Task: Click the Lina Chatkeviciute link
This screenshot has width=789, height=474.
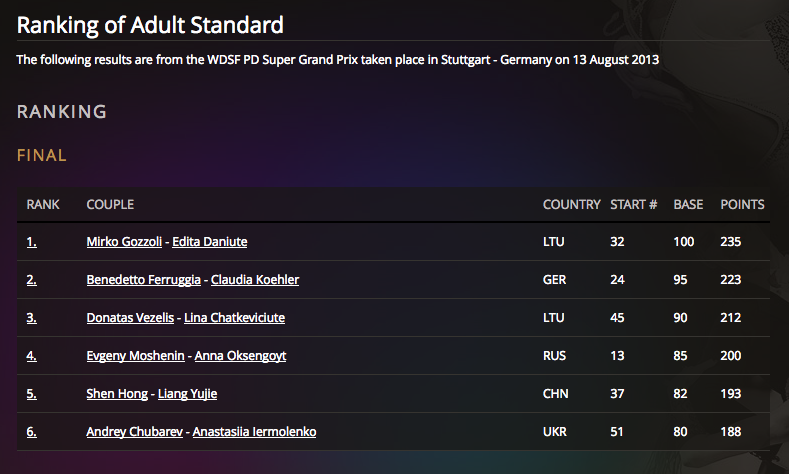Action: 234,318
